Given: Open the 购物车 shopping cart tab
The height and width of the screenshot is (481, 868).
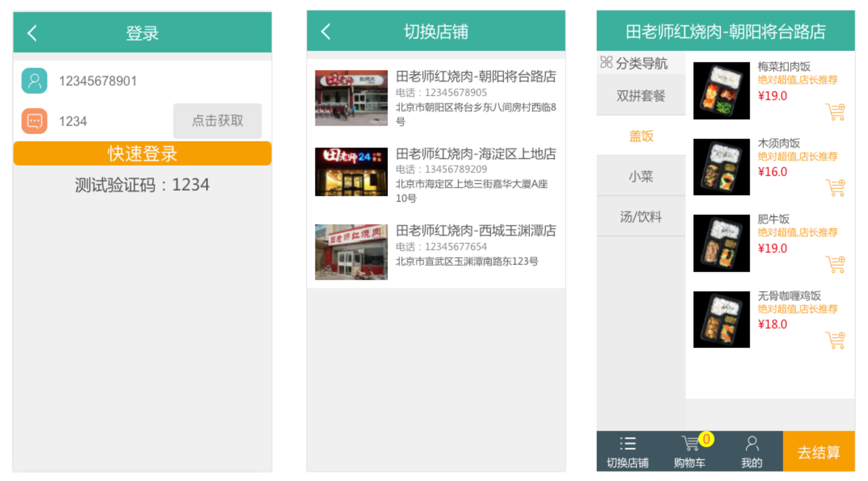Looking at the screenshot, I should tap(690, 452).
